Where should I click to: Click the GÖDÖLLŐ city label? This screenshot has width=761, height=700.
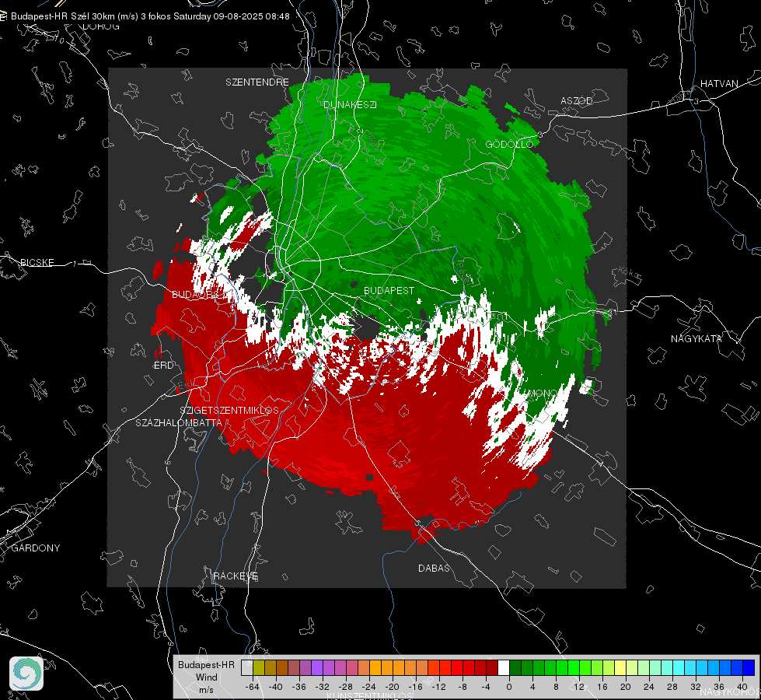point(509,144)
